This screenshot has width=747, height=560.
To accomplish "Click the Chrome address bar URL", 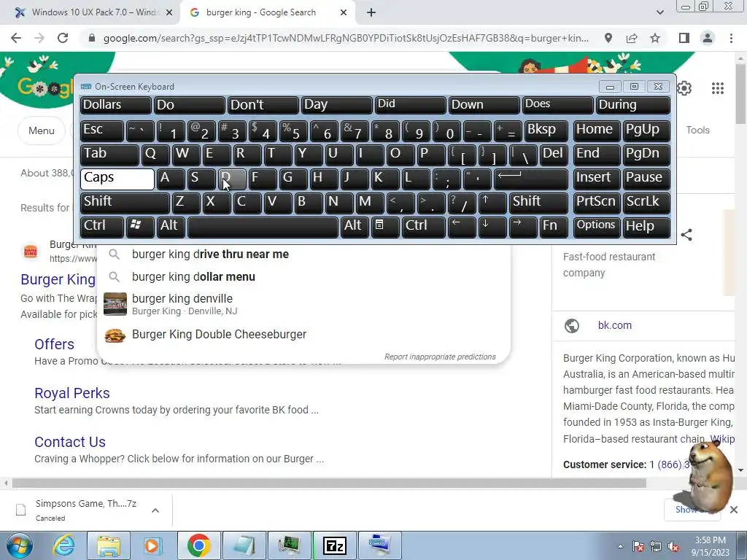I will pos(346,38).
